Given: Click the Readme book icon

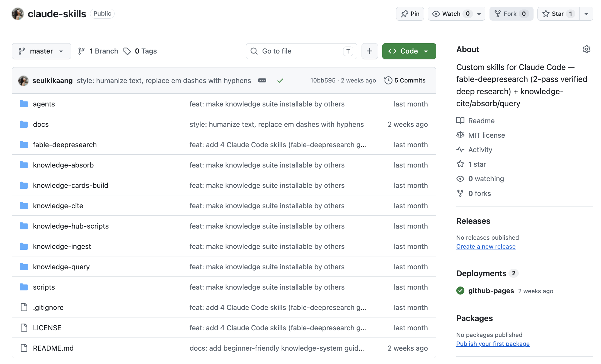Looking at the screenshot, I should (x=460, y=120).
